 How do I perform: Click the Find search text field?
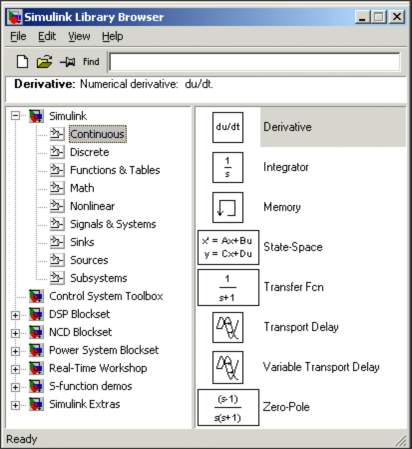tap(255, 62)
